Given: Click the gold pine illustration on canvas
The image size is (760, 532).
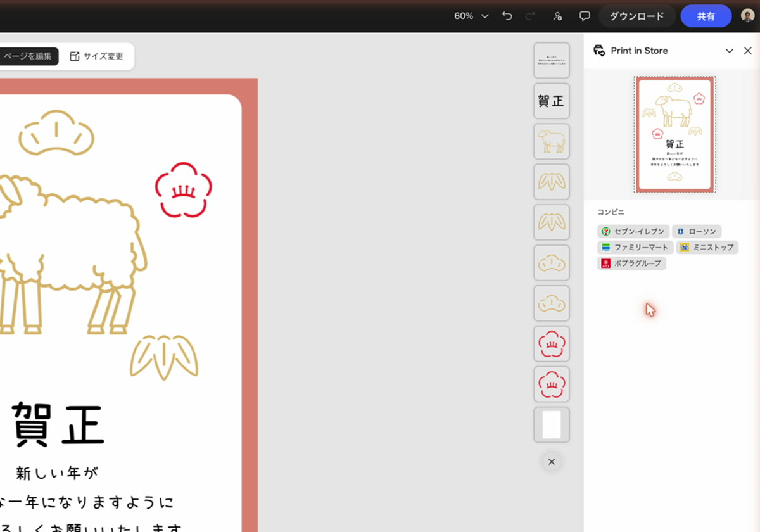Looking at the screenshot, I should pyautogui.click(x=56, y=132).
